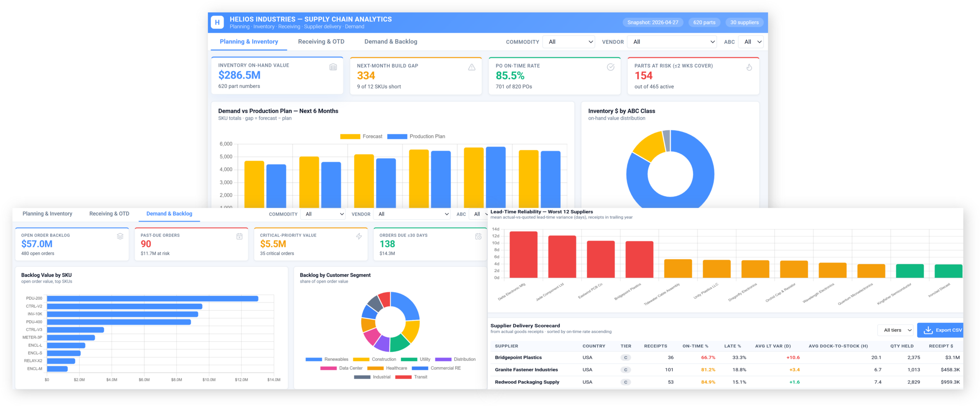The width and height of the screenshot is (980, 406).
Task: Toggle Renewables legend swatch
Action: tap(314, 359)
